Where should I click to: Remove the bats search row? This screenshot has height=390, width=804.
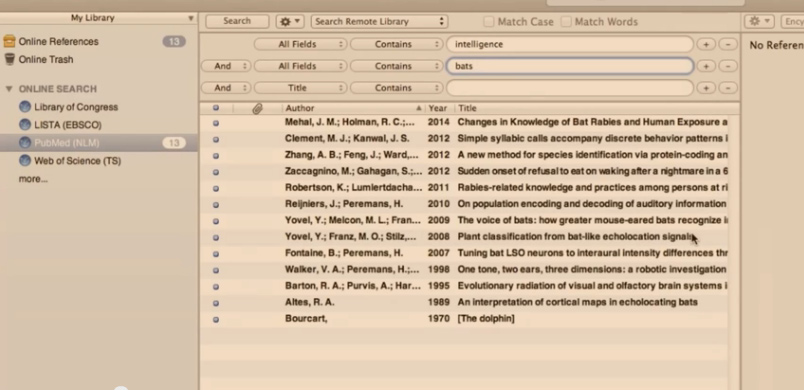click(x=728, y=66)
